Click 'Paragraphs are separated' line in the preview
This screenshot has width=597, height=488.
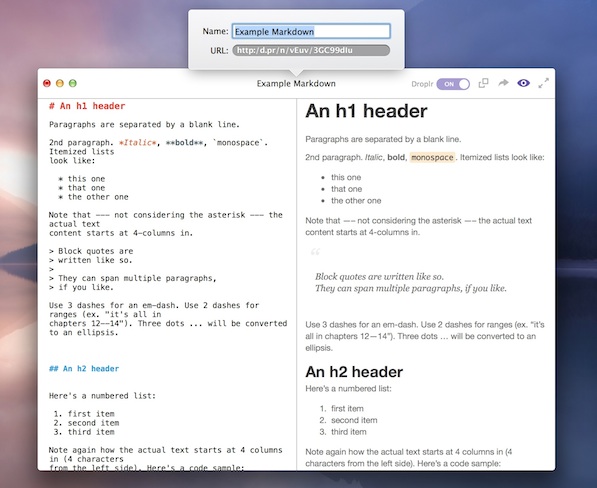(383, 139)
